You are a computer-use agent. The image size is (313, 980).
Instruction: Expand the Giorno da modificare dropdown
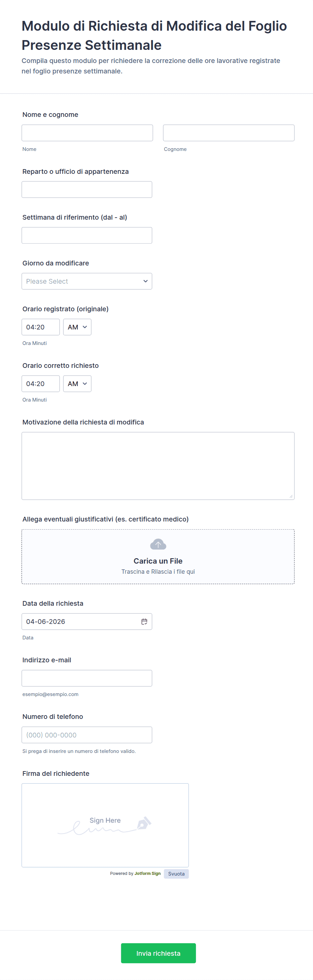[x=86, y=281]
